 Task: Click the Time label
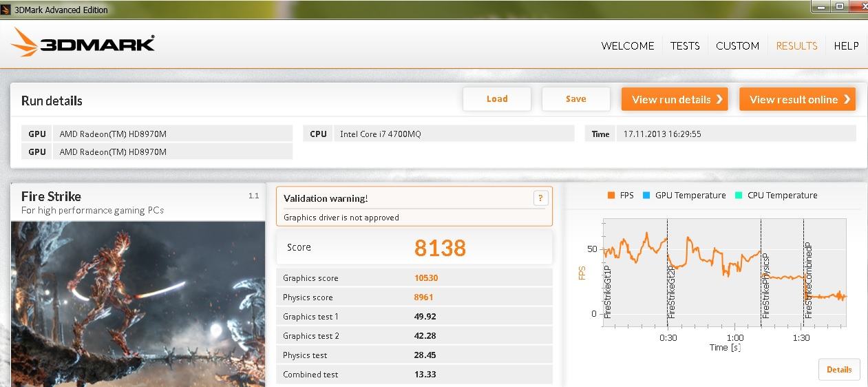click(601, 134)
